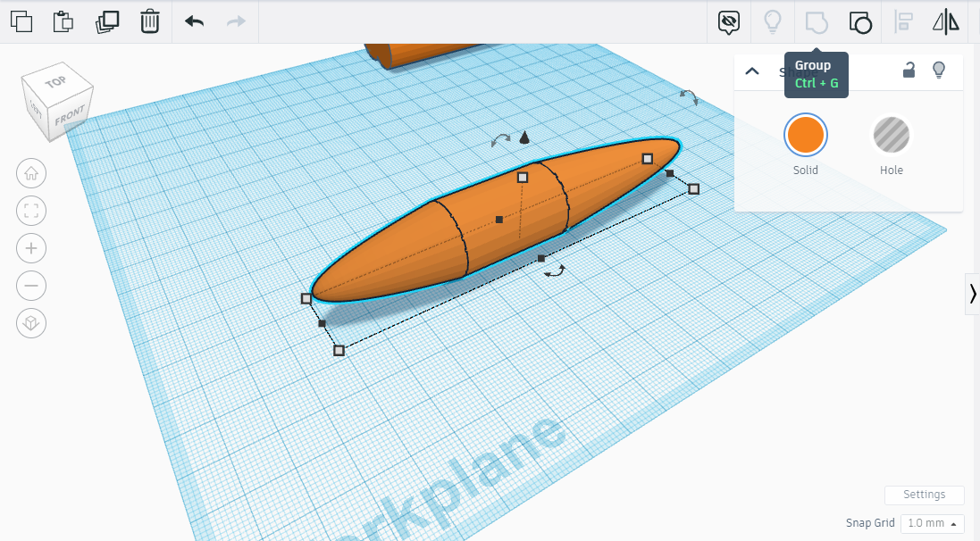
Task: Group the selected shapes
Action: 817,22
